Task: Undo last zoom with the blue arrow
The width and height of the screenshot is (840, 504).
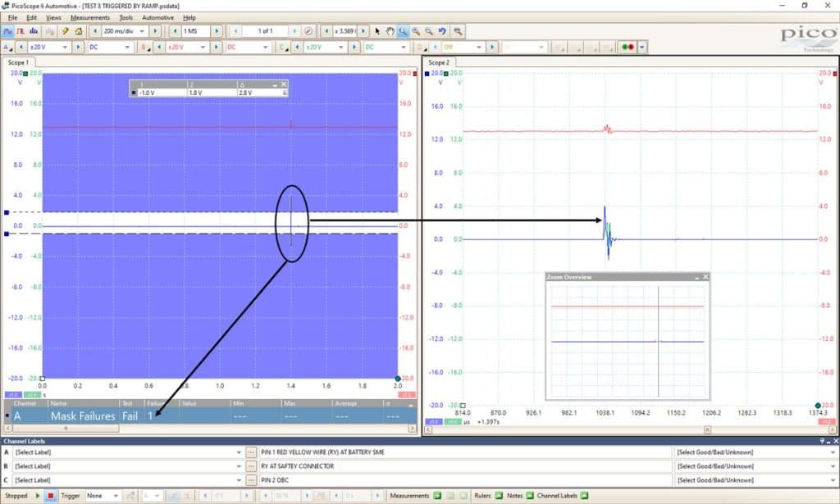Action: (x=442, y=31)
